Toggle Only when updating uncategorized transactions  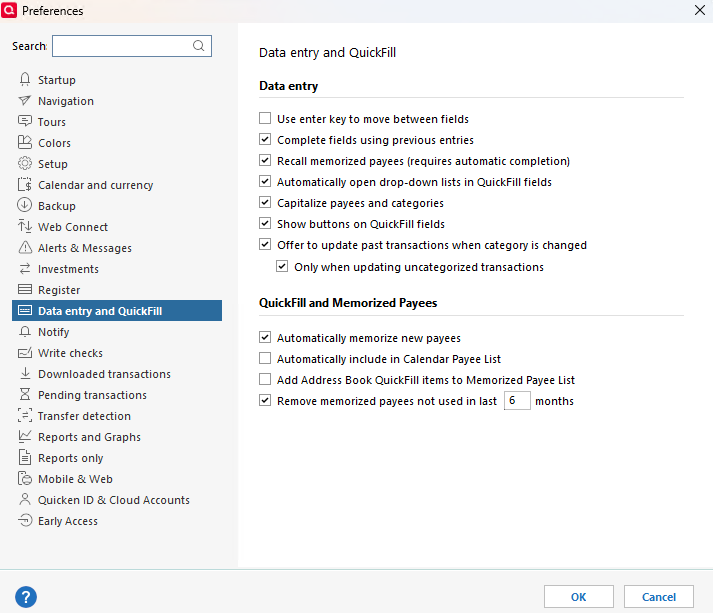282,266
